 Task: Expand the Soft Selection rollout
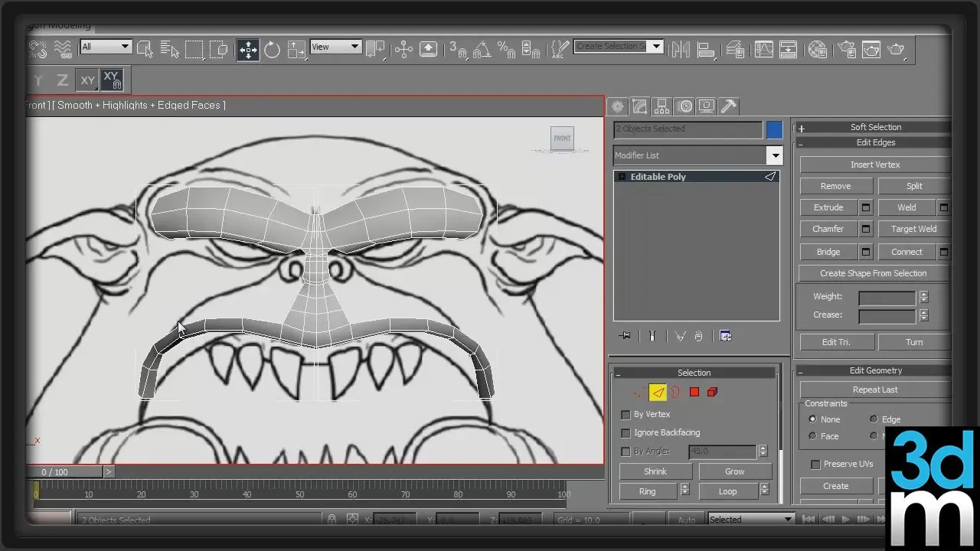[875, 128]
